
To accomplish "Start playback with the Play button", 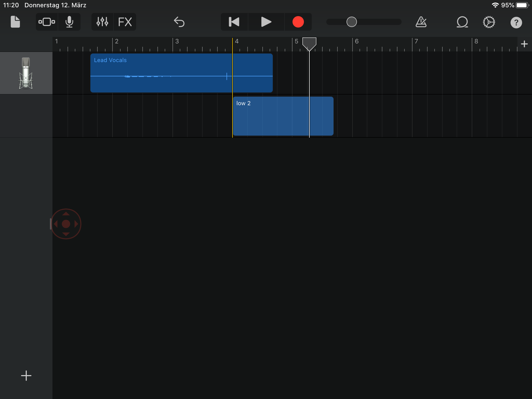I will pyautogui.click(x=266, y=22).
